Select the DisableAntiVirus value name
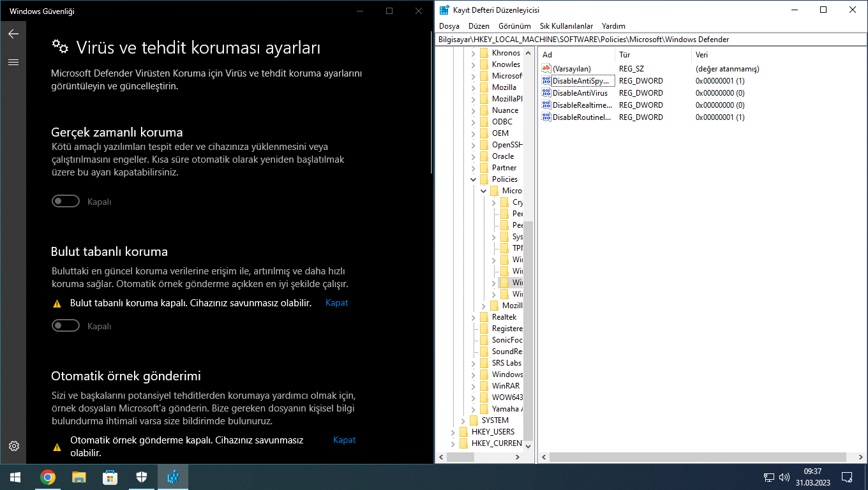 pos(580,93)
